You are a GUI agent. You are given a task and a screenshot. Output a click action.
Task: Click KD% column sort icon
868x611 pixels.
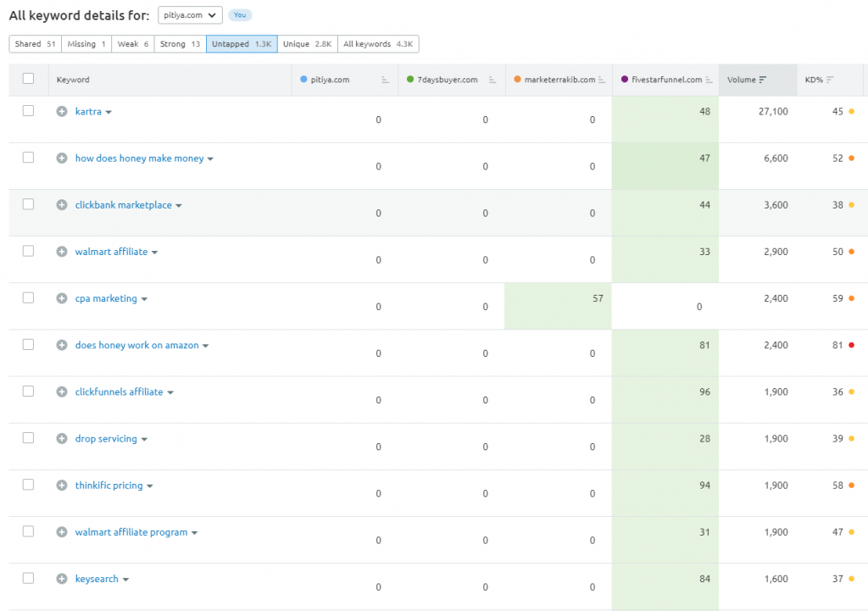(x=830, y=80)
